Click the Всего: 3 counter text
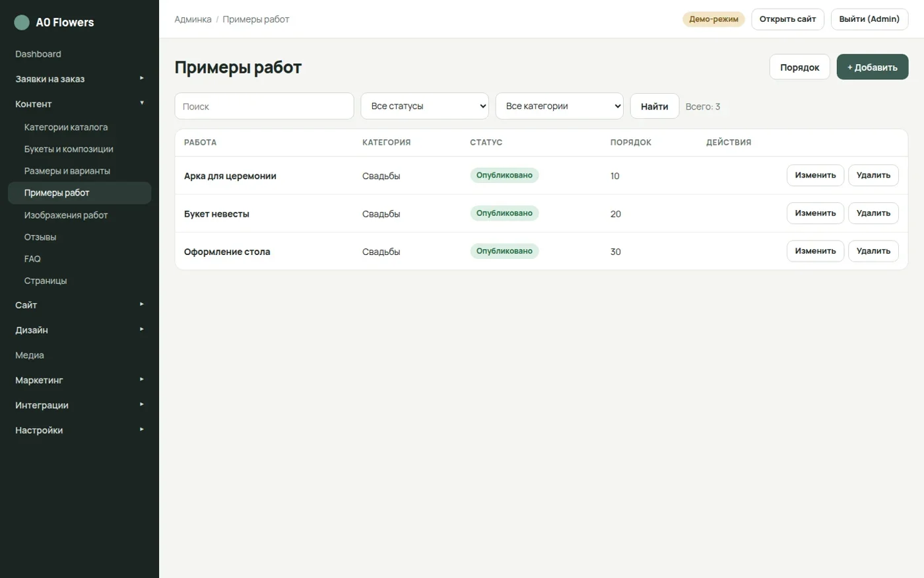The width and height of the screenshot is (924, 578). click(x=703, y=106)
